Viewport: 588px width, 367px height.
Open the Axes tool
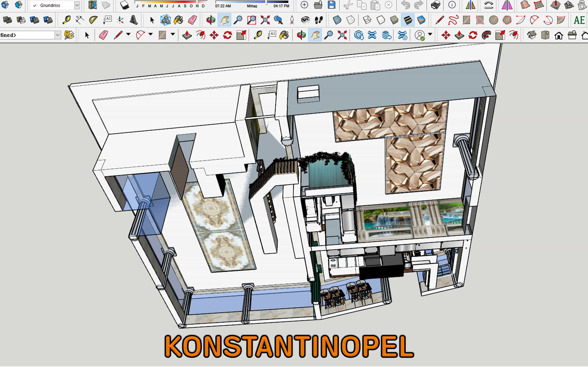(x=120, y=20)
